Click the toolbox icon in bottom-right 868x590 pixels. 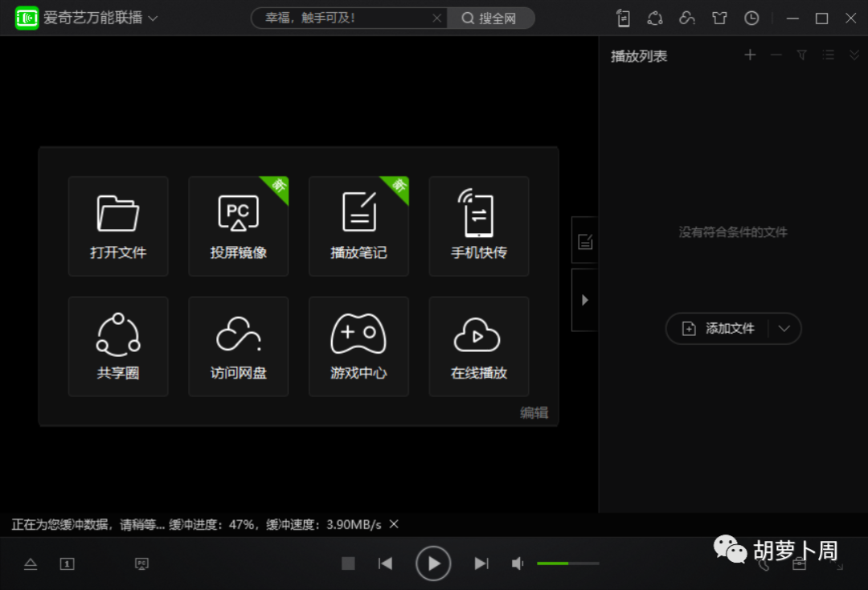(x=799, y=564)
